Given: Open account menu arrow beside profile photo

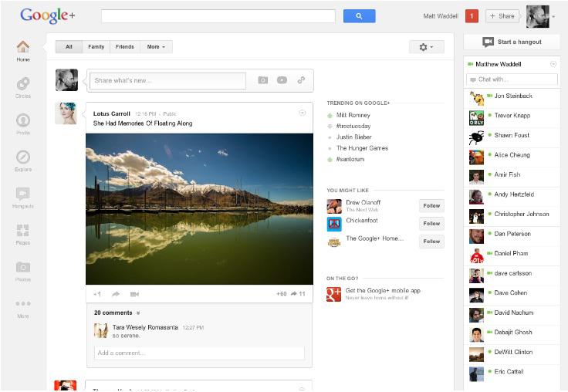Looking at the screenshot, I should 553,17.
